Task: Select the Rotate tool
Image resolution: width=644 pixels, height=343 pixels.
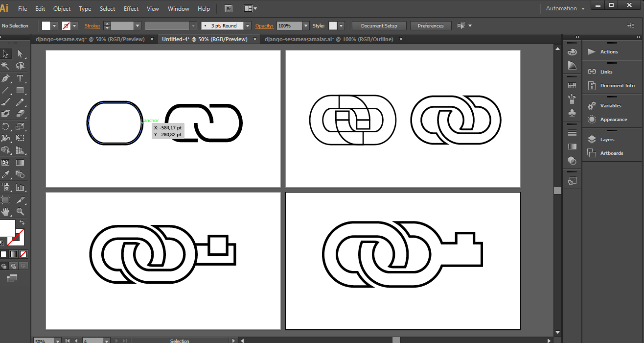Action: (x=6, y=126)
